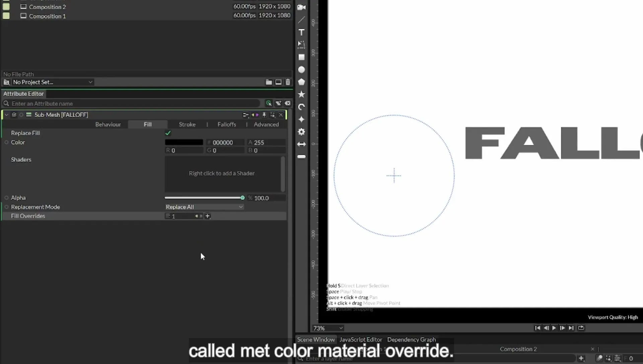Open the black Color swatch
Image resolution: width=643 pixels, height=364 pixels.
point(184,142)
